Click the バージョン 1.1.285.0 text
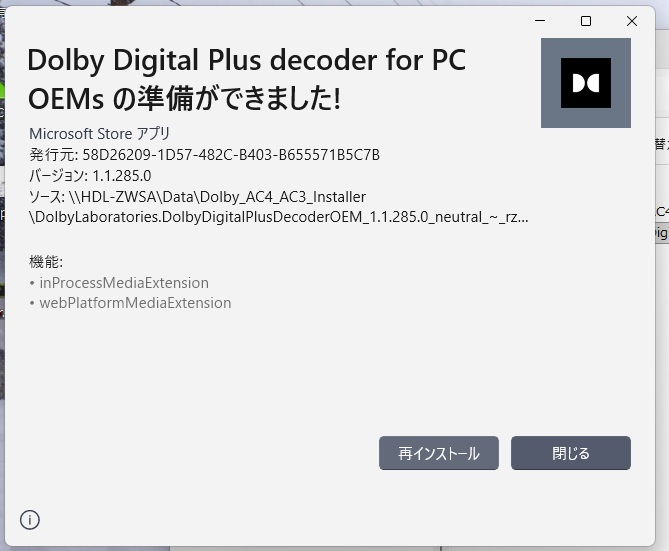Image resolution: width=669 pixels, height=551 pixels. click(x=90, y=176)
